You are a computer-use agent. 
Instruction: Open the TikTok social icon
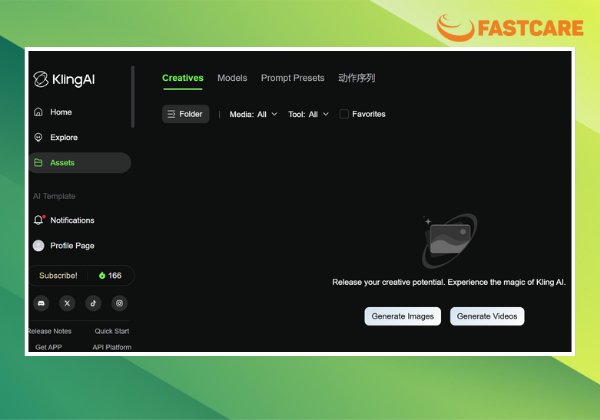click(x=93, y=303)
